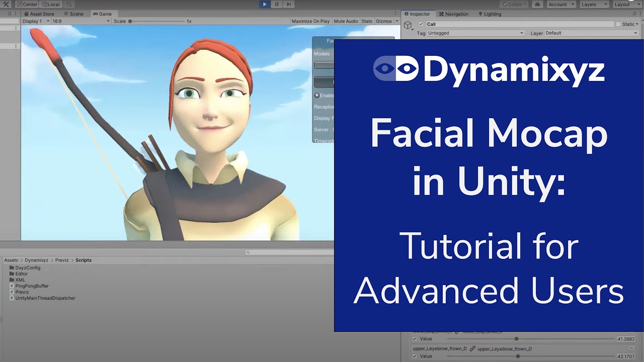Toggle pivot mode Center button
Image resolution: width=644 pixels, height=362 pixels.
tap(27, 5)
